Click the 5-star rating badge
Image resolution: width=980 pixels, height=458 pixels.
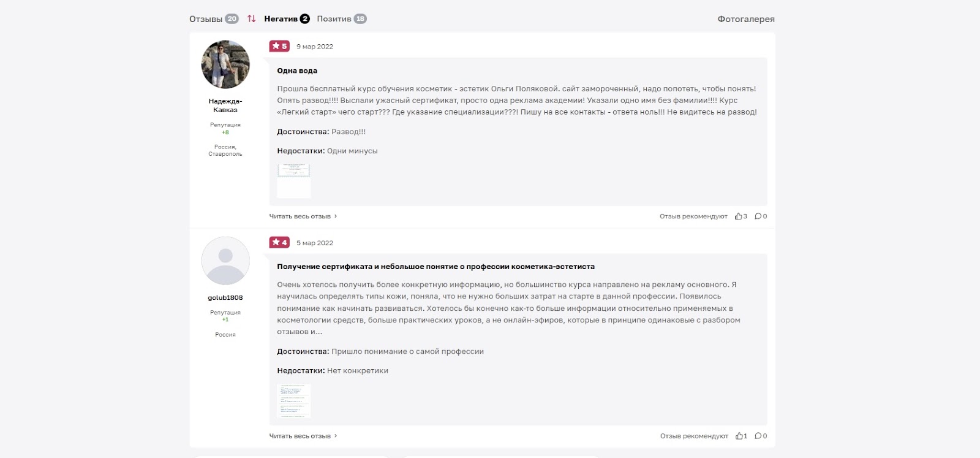pos(279,46)
